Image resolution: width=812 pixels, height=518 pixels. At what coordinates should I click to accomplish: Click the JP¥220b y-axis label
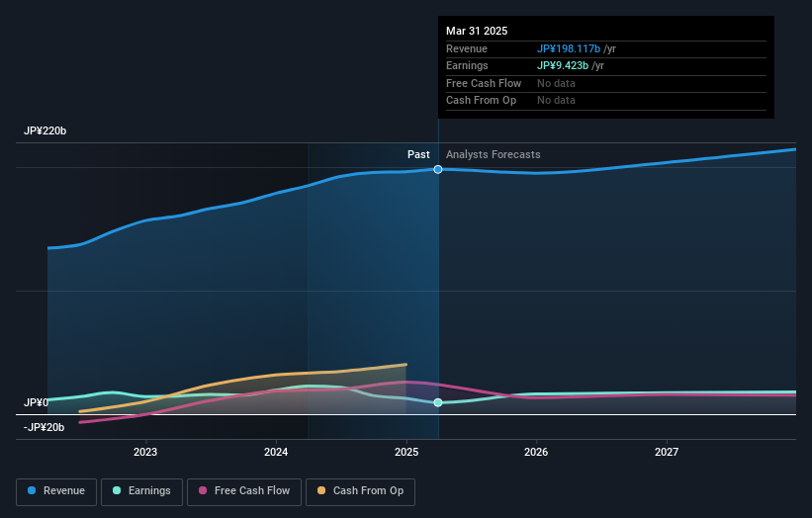[45, 130]
